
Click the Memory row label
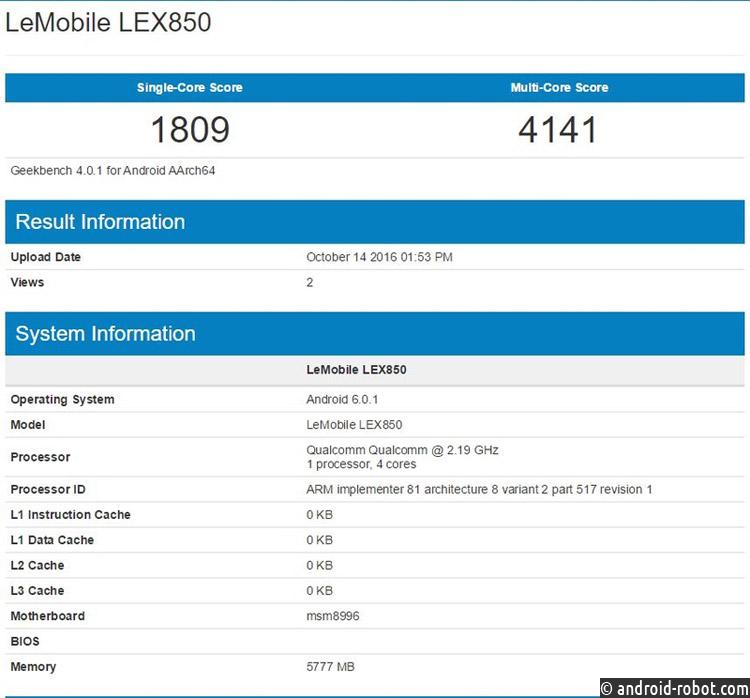click(x=33, y=667)
